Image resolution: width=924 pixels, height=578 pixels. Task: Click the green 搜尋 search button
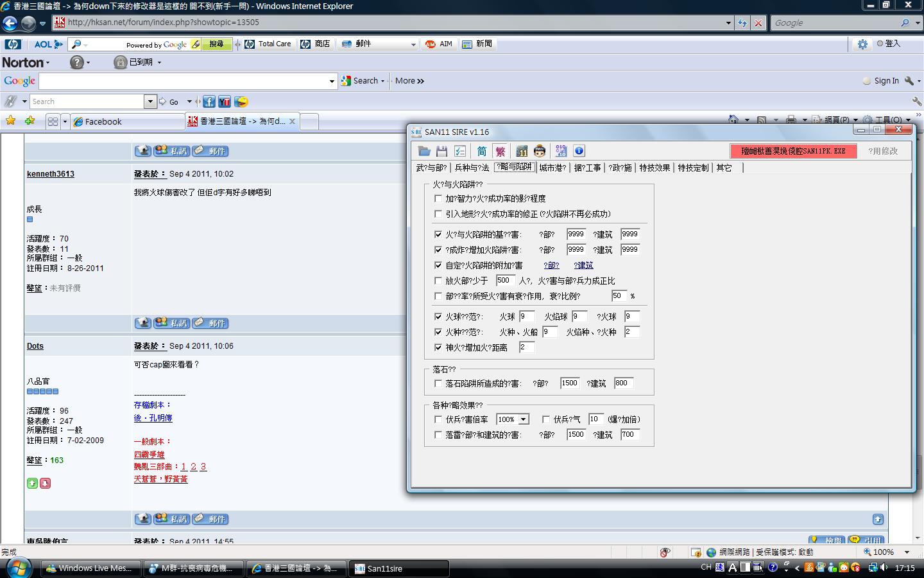(216, 44)
